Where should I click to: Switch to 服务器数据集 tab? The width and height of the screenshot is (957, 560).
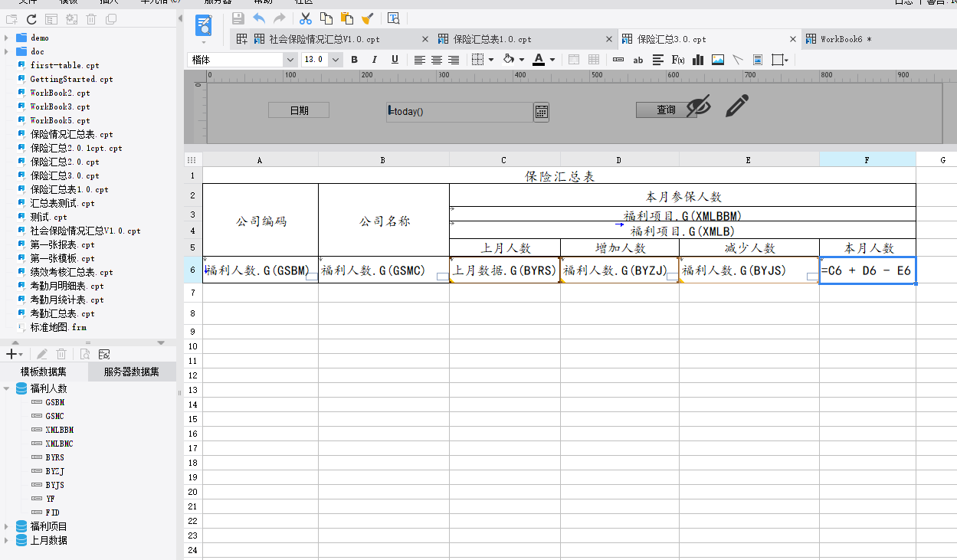(x=132, y=372)
